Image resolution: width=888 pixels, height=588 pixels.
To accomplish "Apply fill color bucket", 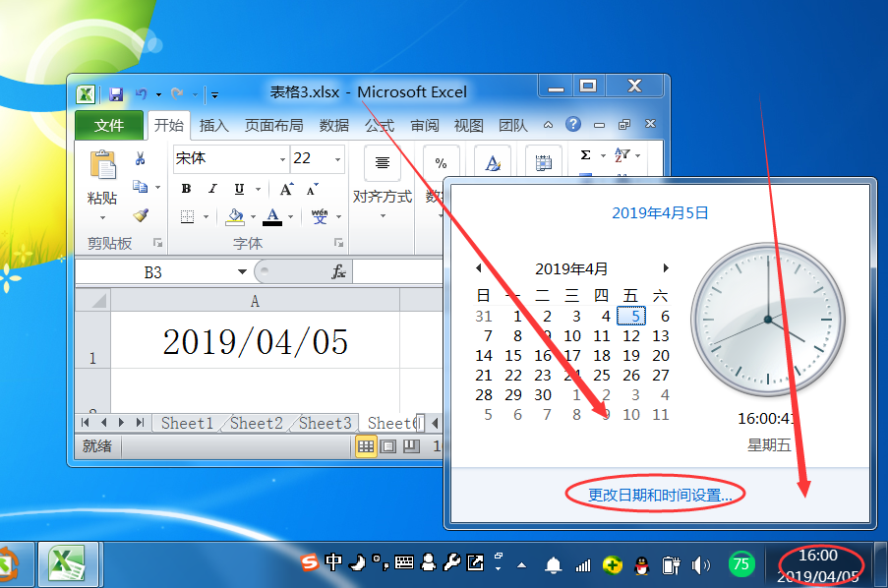I will [235, 216].
